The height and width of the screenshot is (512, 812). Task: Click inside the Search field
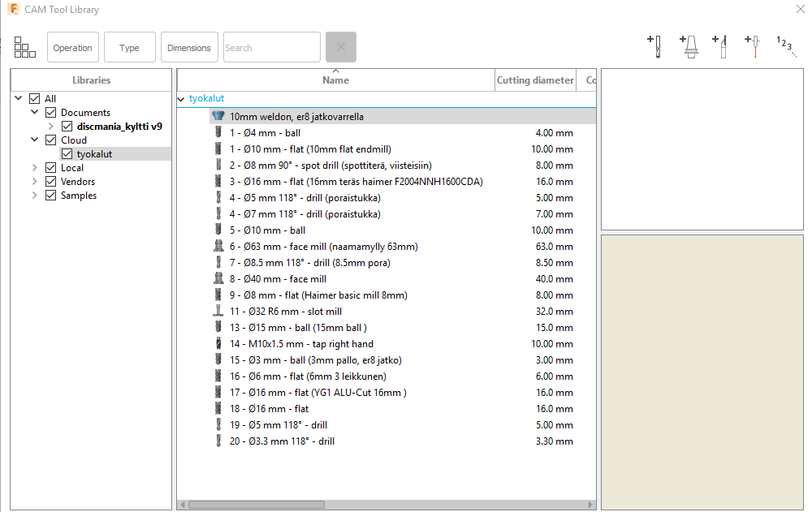click(x=271, y=47)
